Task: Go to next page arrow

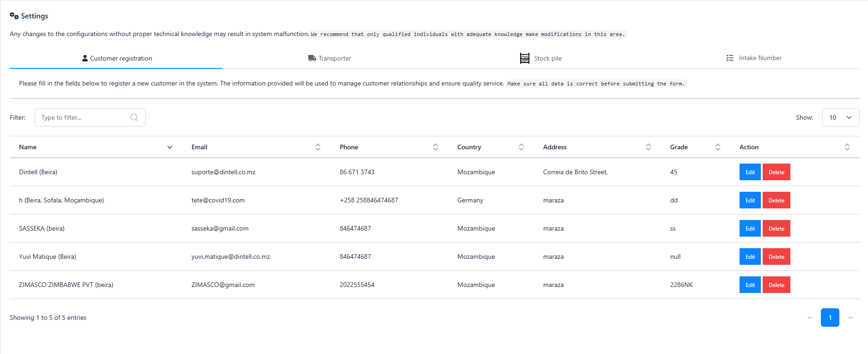Action: click(850, 317)
